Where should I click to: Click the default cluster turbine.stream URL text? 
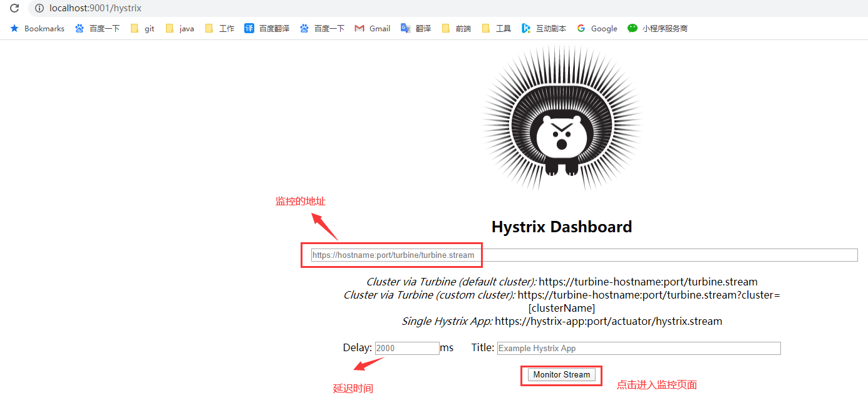pos(648,282)
